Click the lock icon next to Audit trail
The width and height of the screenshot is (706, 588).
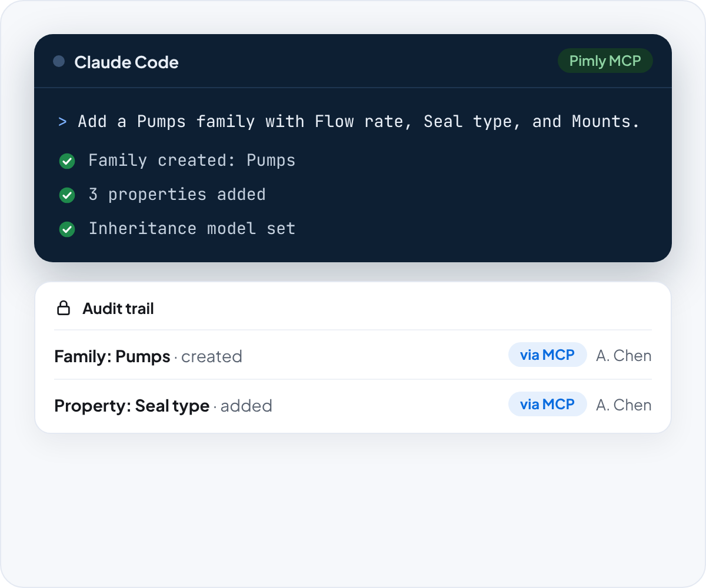click(63, 308)
